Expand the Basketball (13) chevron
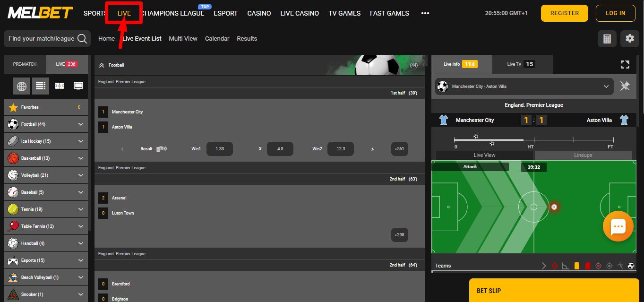The height and width of the screenshot is (302, 644). (x=81, y=158)
